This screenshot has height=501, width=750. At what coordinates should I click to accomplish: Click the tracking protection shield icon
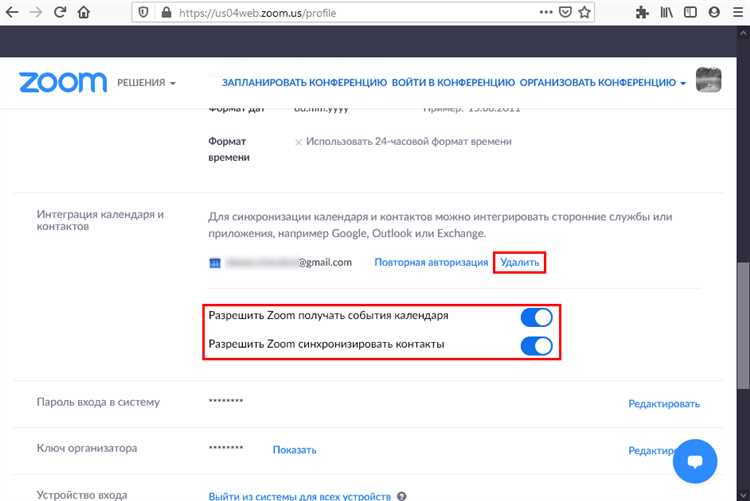[143, 12]
